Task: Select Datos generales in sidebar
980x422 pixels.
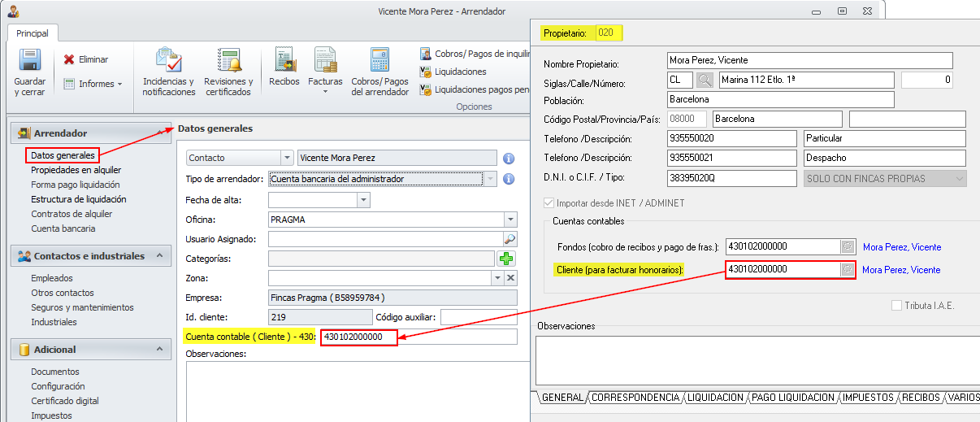Action: 63,155
